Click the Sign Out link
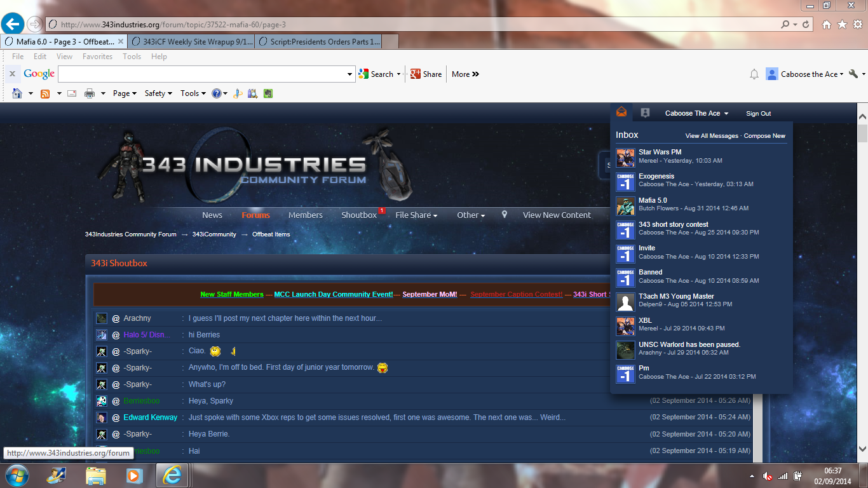This screenshot has height=488, width=868. pos(758,114)
